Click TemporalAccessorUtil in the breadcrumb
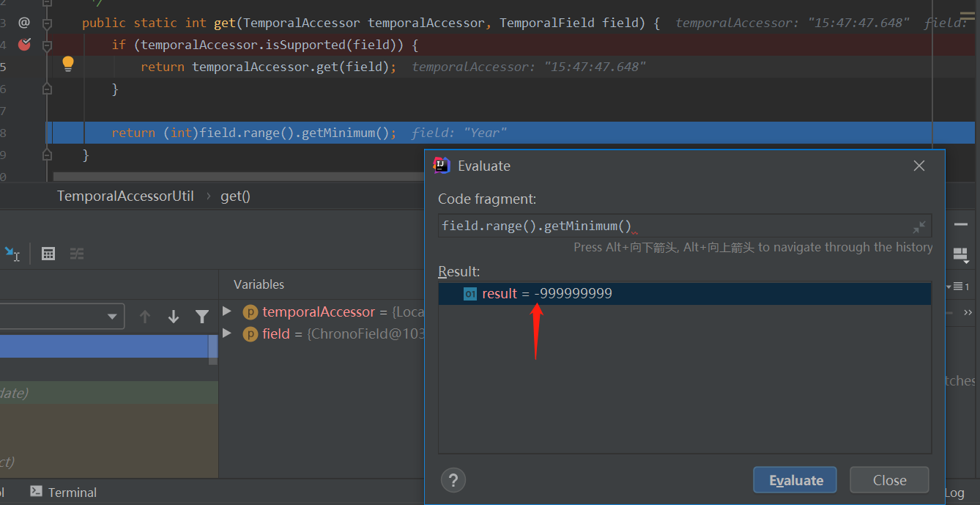 click(125, 196)
